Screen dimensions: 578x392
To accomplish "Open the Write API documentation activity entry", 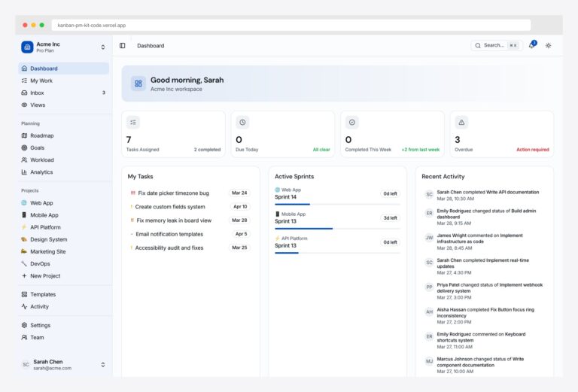I will [x=485, y=196].
